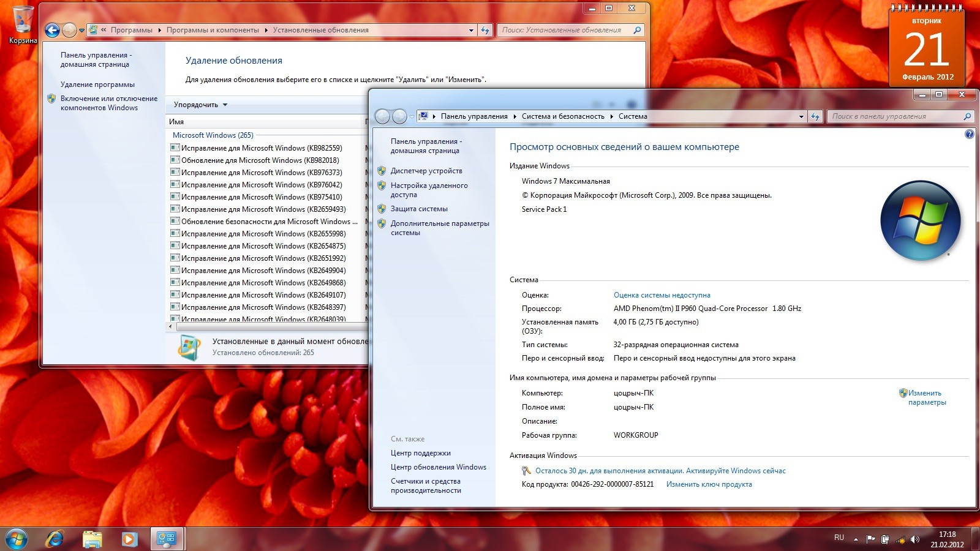Click the Start button orb
Viewport: 980px width, 551px height.
[x=17, y=539]
